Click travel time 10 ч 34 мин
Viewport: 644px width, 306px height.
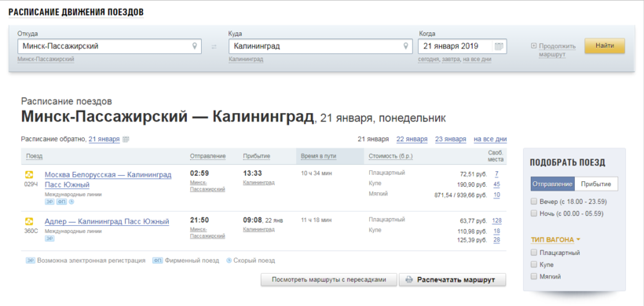tap(317, 173)
